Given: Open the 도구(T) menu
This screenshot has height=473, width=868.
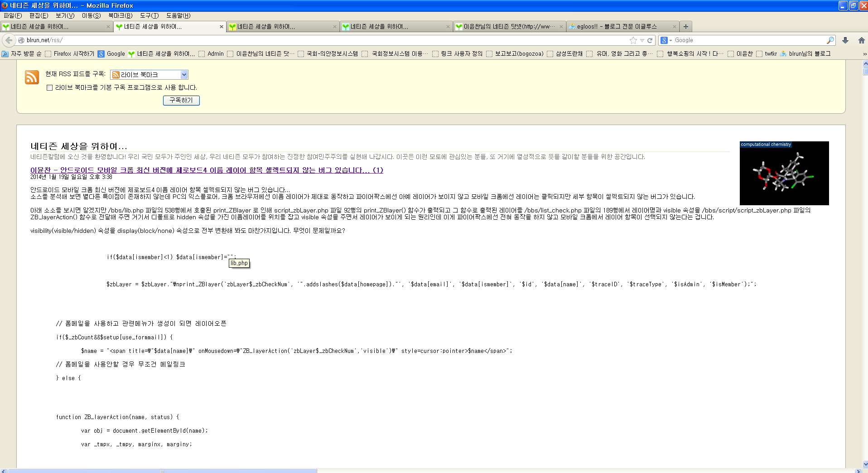Looking at the screenshot, I should click(x=149, y=15).
